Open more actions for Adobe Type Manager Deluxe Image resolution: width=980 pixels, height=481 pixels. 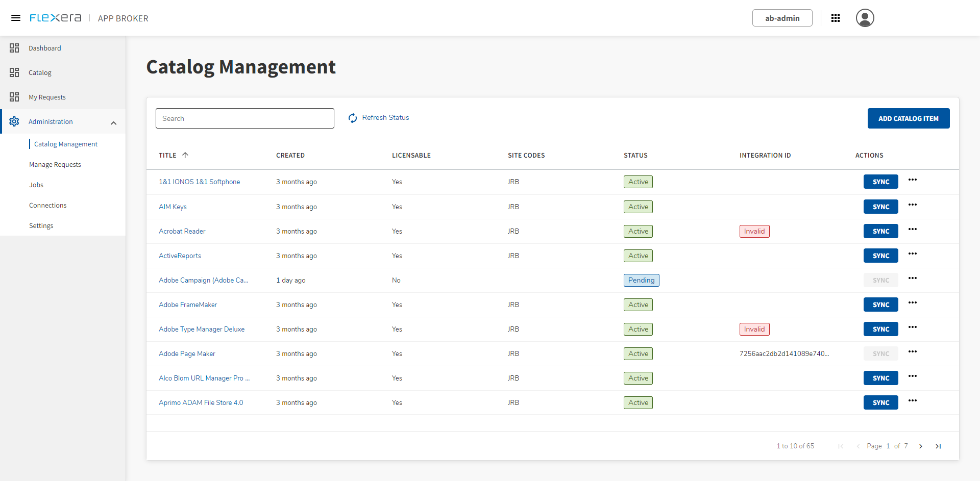[x=913, y=327]
